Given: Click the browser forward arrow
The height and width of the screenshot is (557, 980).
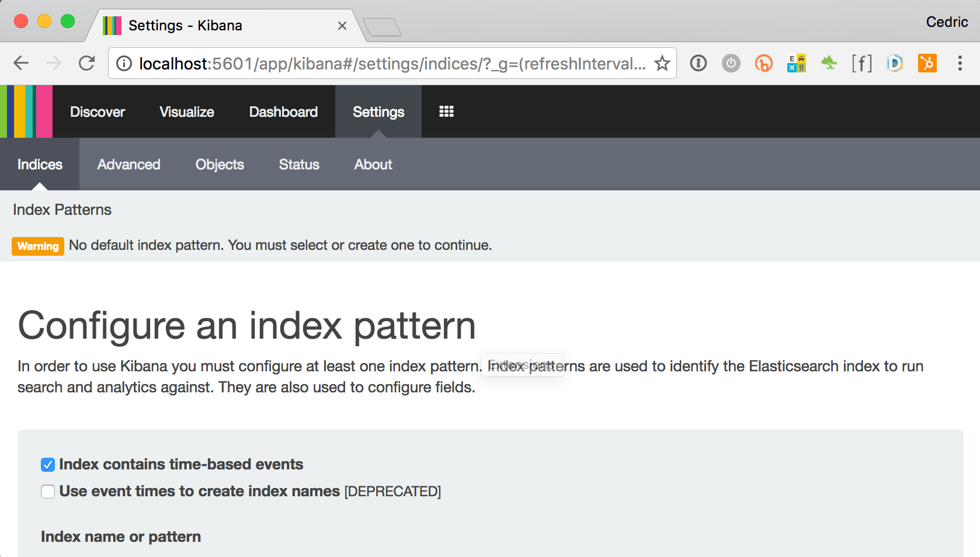Looking at the screenshot, I should pyautogui.click(x=54, y=63).
